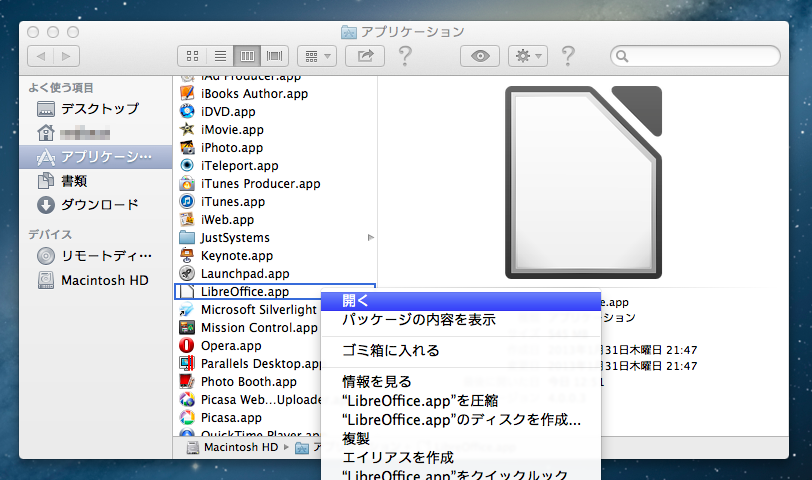Switch to icon view
The image size is (812, 480).
[193, 56]
